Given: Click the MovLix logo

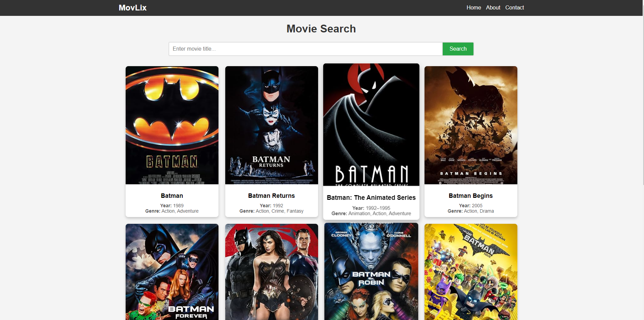Looking at the screenshot, I should 132,8.
